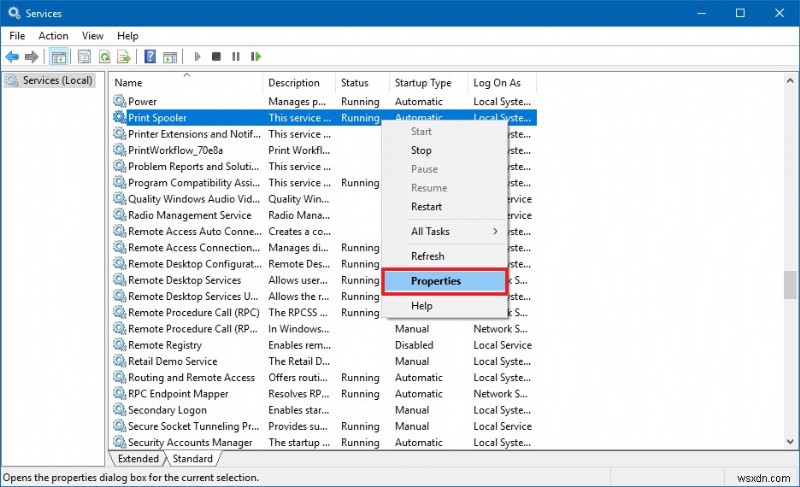800x487 pixels.
Task: Click the blue Help question mark icon
Action: point(150,56)
